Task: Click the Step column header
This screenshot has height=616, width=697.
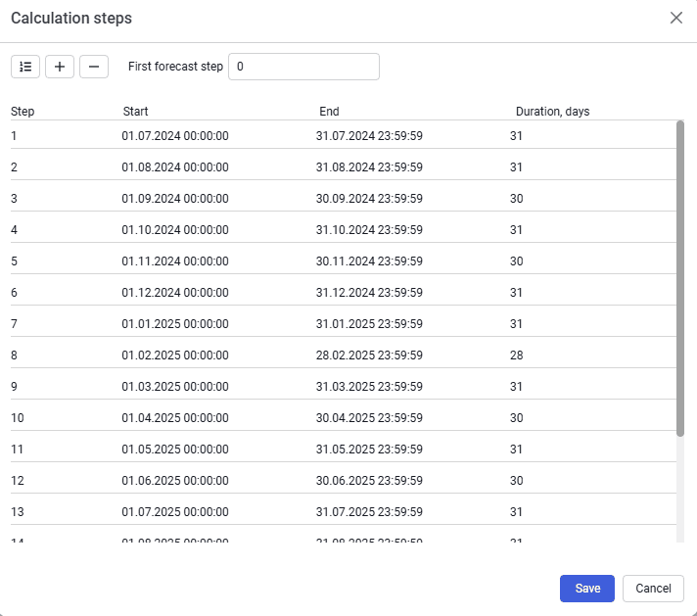Action: [x=23, y=112]
